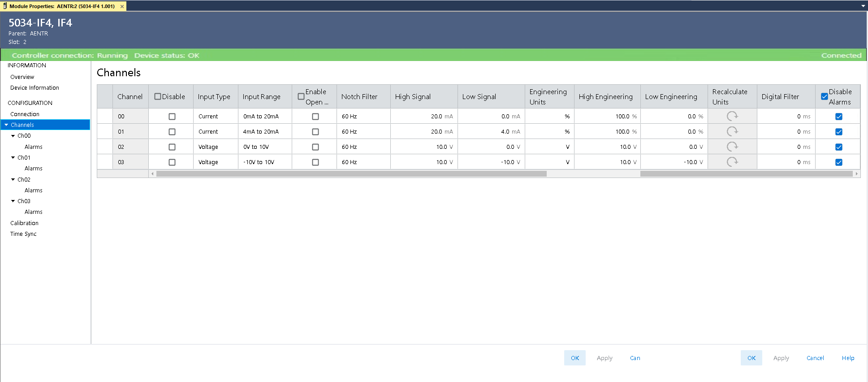Select Channels in the navigation tree
The width and height of the screenshot is (868, 382).
(x=45, y=125)
